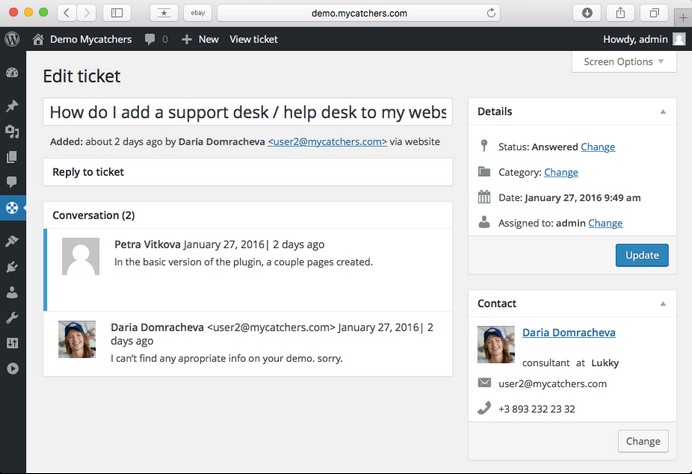The width and height of the screenshot is (692, 474).
Task: Open the Plugins sidebar icon
Action: click(12, 267)
